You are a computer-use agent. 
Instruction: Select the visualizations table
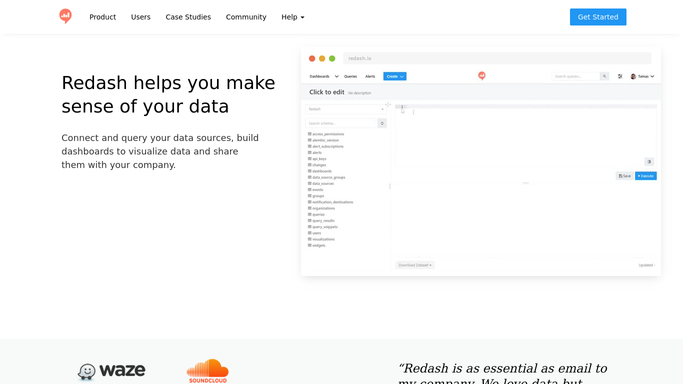point(323,239)
